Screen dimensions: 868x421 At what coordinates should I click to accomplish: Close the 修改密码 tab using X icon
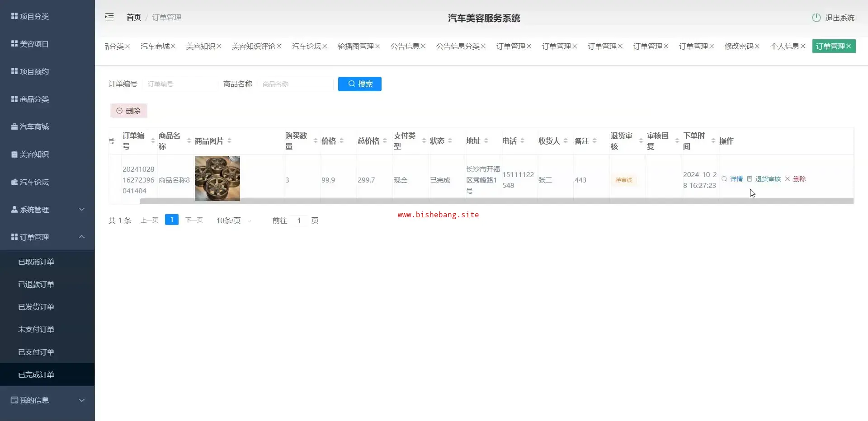[757, 47]
